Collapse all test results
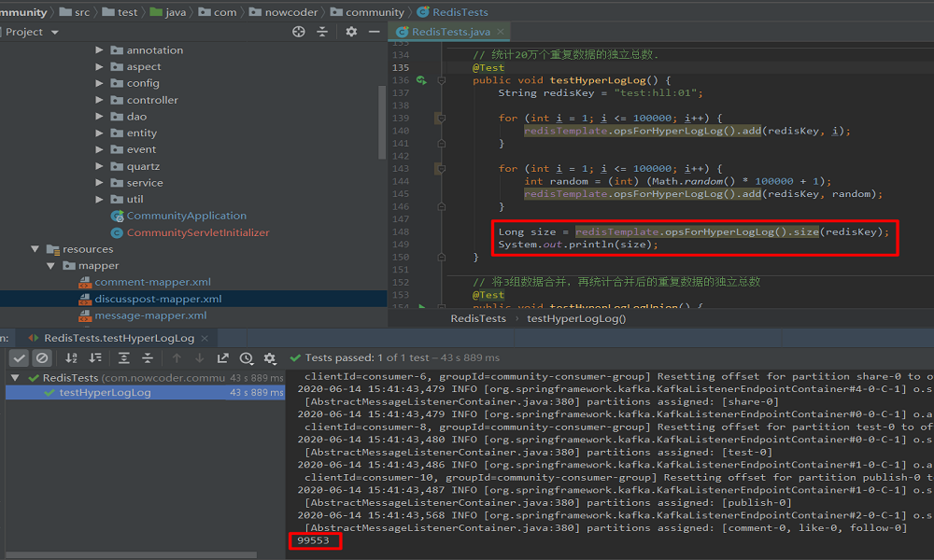 click(148, 357)
